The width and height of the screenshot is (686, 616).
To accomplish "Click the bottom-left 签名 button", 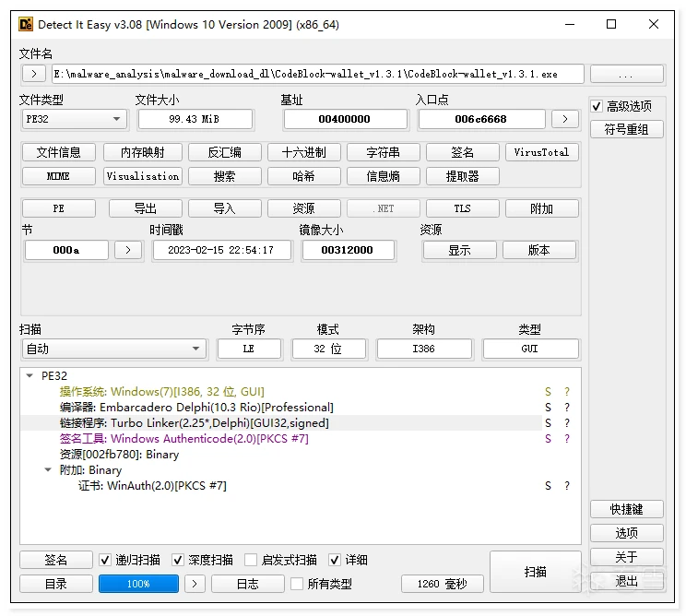I will 56,560.
